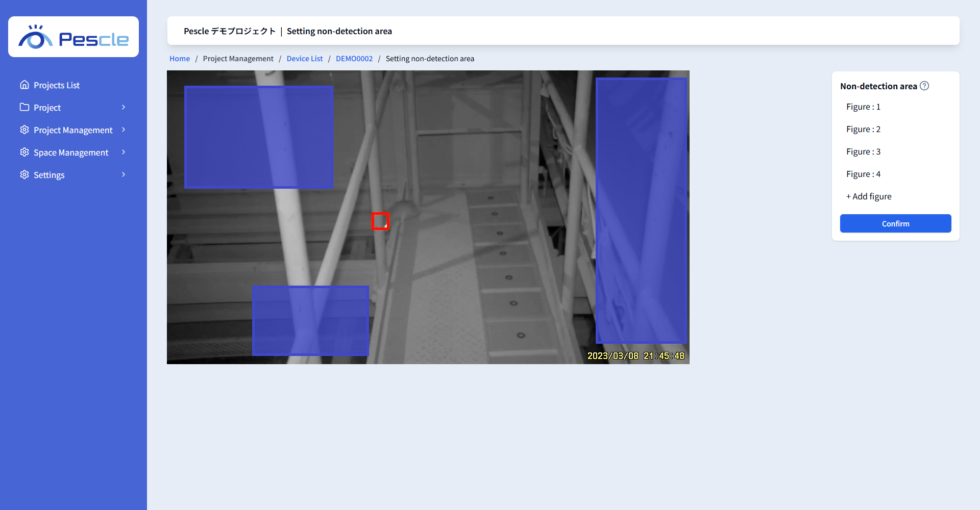
Task: Click the folder icon beside Project
Action: [x=24, y=107]
